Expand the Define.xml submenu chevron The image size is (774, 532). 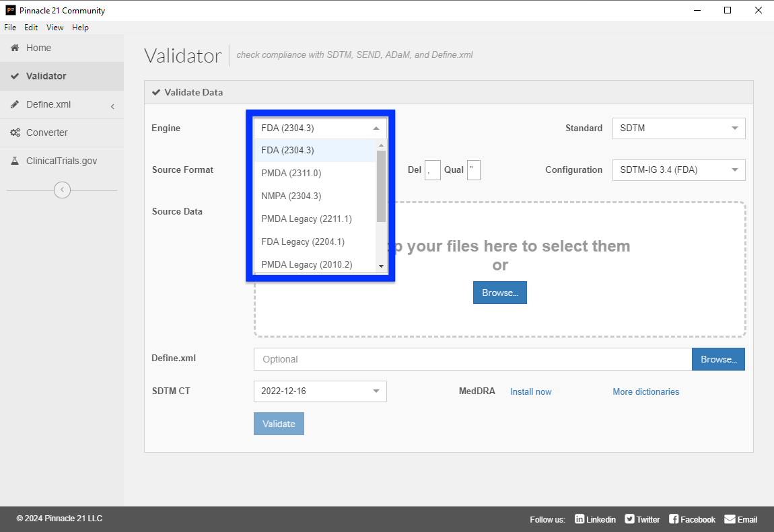click(112, 106)
